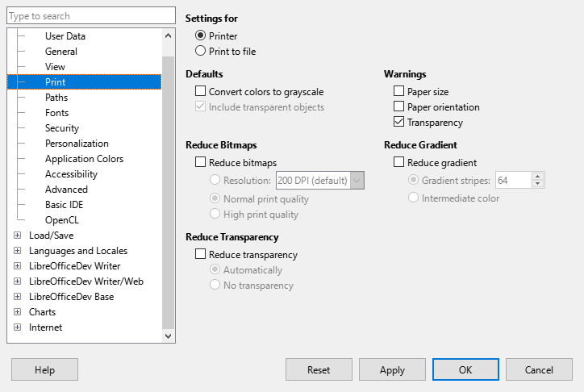Select General in the options tree
The image size is (584, 392).
[x=61, y=52]
